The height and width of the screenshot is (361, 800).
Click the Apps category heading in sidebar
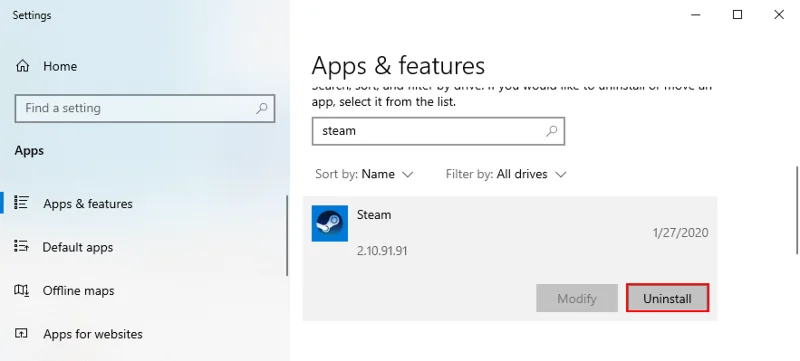point(29,151)
